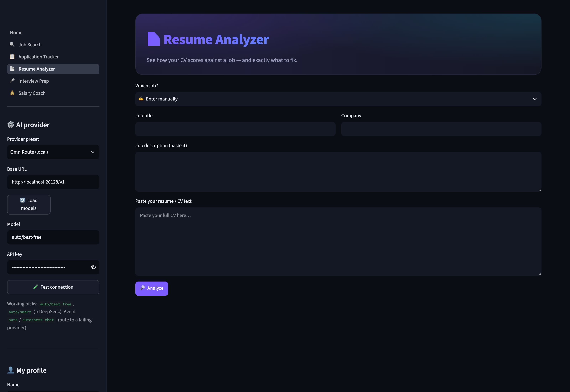Click the My profile heading
Image resolution: width=570 pixels, height=392 pixels.
(x=31, y=370)
